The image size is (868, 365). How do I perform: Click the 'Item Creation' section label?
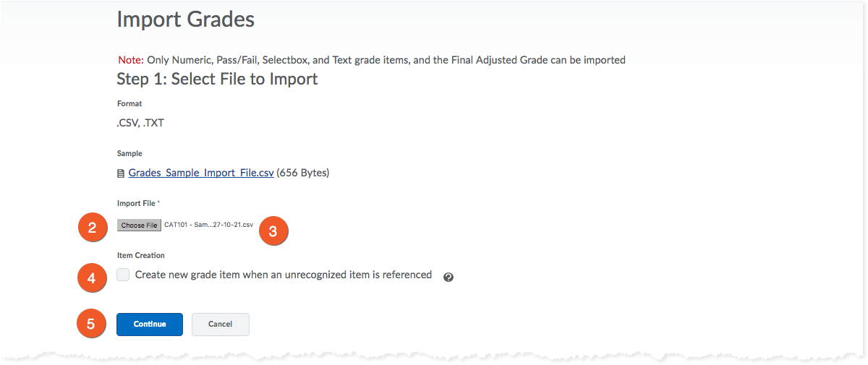point(141,256)
